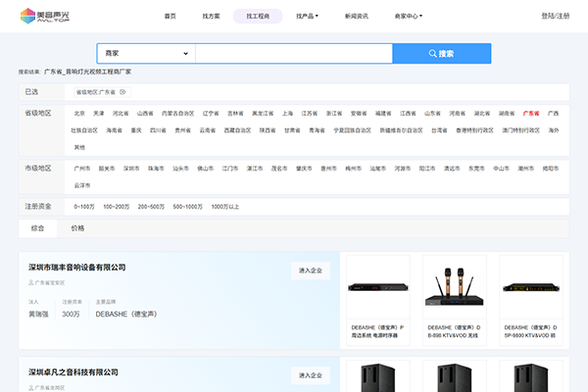The width and height of the screenshot is (588, 392).
Task: Remove the 省级地区:广东省 filter chip
Action: pyautogui.click(x=122, y=92)
